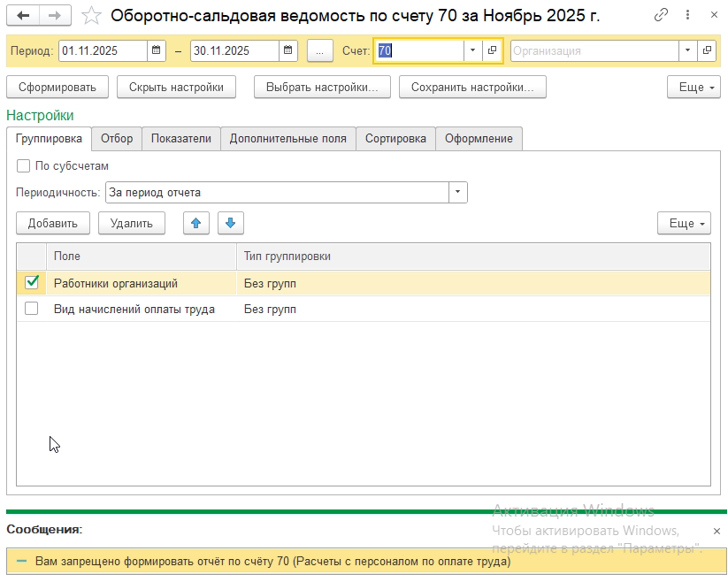Click Сохранить настройки... button
Viewport: 728px width, 582px height.
[x=472, y=88]
